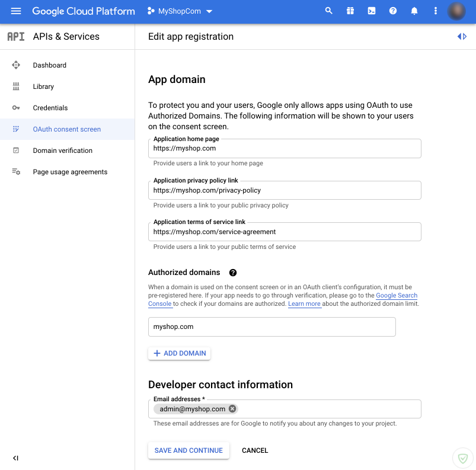Click 'Provide users a link to your home page'

(208, 163)
